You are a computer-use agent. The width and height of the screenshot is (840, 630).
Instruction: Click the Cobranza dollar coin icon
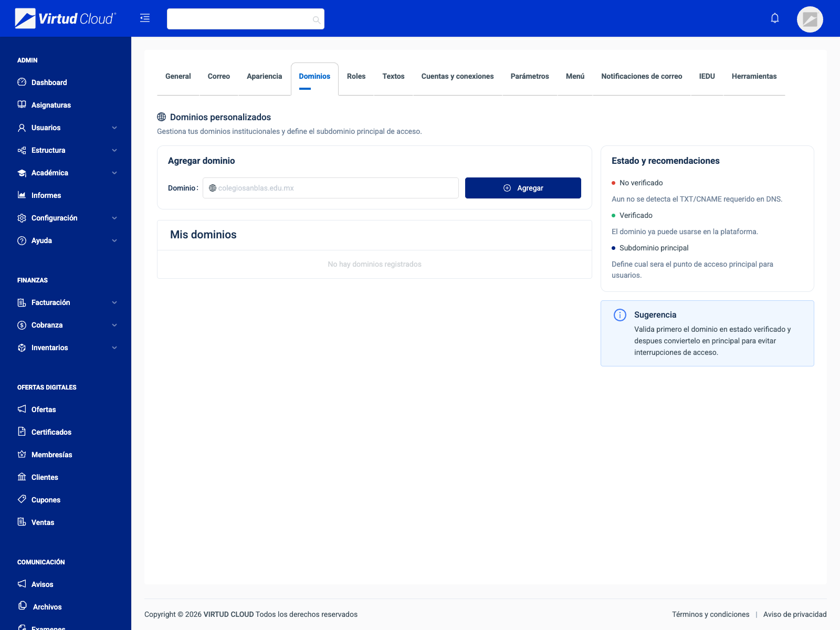click(22, 325)
